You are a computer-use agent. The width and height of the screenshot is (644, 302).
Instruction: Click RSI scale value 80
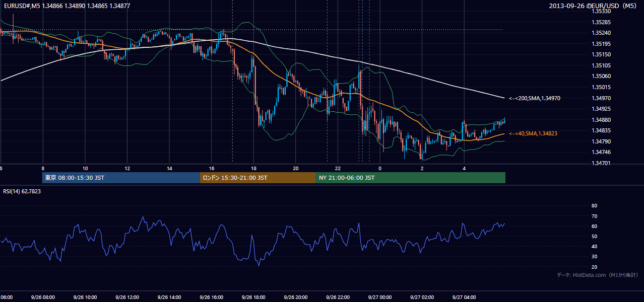click(594, 206)
